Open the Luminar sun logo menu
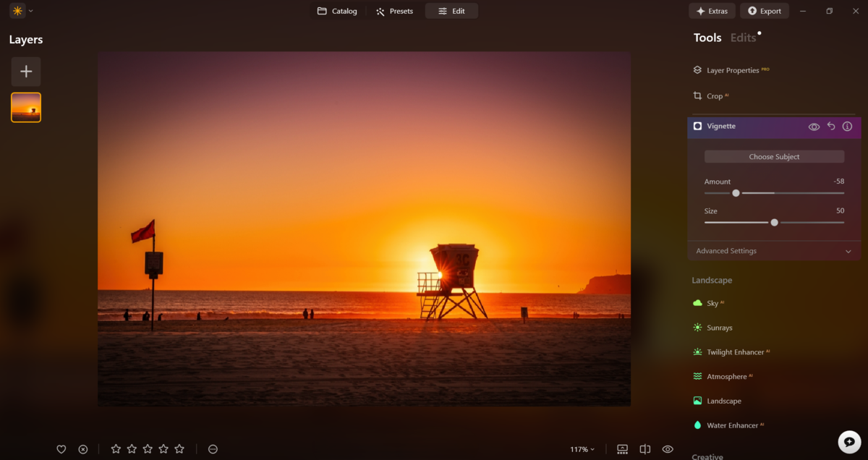 (x=17, y=11)
